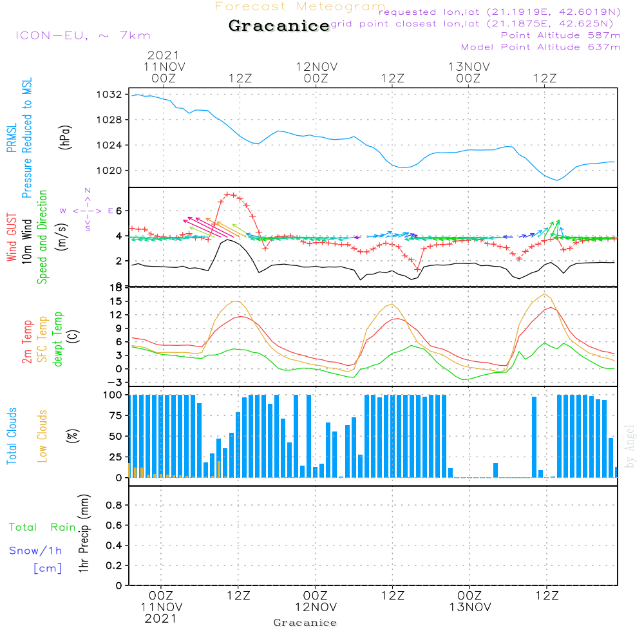This screenshot has height=644, width=644.
Task: Click the 'Model Point Altitude 637m' text
Action: click(x=540, y=47)
